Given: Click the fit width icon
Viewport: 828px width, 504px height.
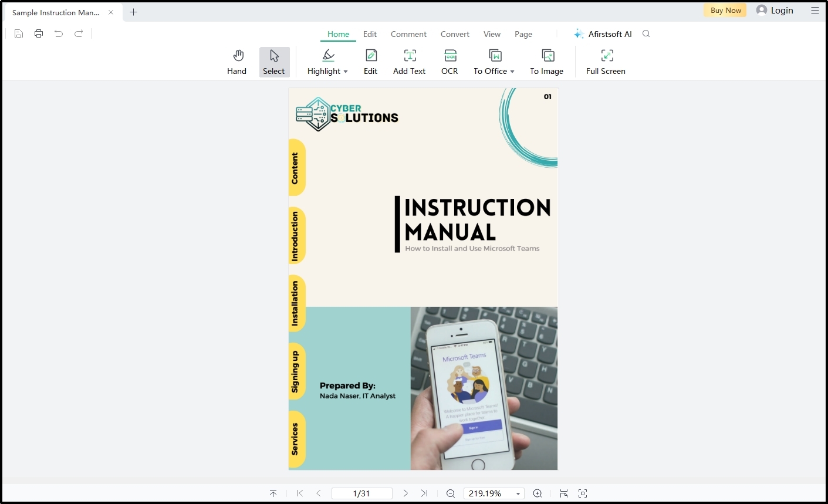Looking at the screenshot, I should click(564, 493).
